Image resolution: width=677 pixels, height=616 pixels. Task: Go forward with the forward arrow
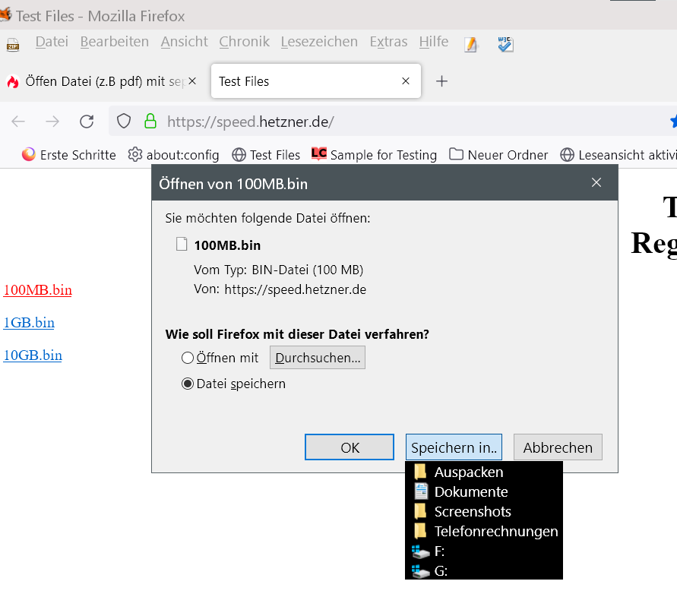tap(52, 122)
